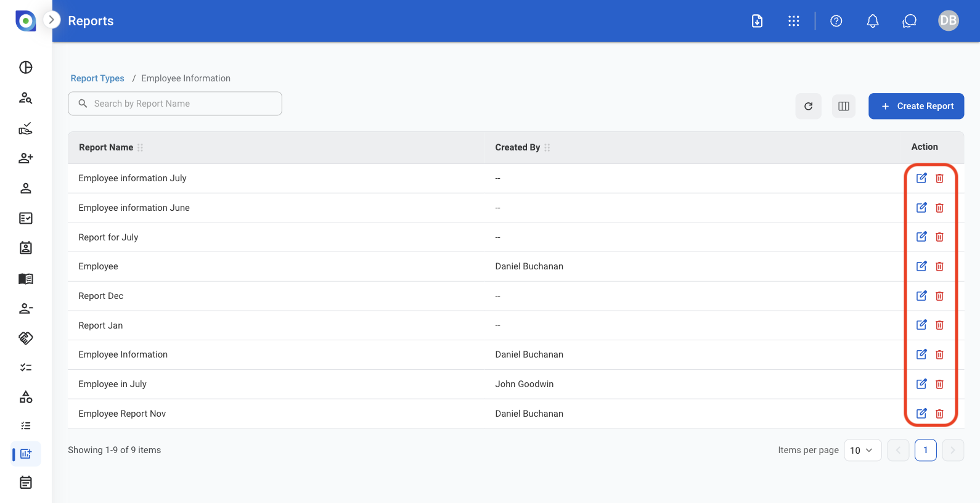Open the column settings button

(844, 106)
